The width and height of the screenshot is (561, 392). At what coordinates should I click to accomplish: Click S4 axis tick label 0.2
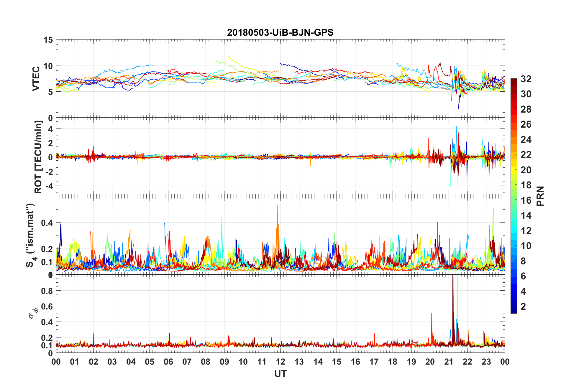click(47, 249)
